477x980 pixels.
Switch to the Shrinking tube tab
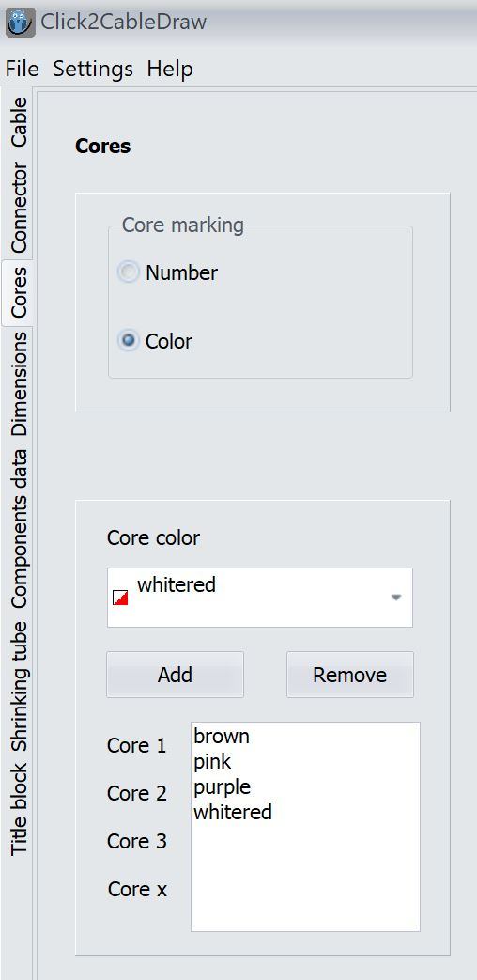coord(18,686)
